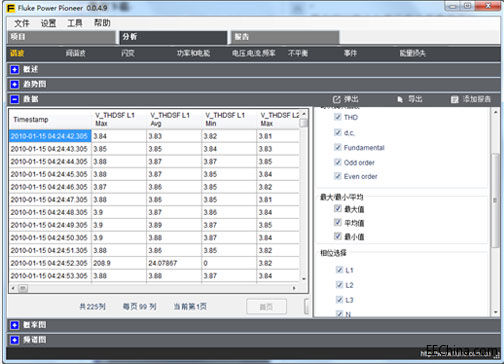Click the pop-out icon in the data header
The height and width of the screenshot is (364, 504).
[x=337, y=99]
